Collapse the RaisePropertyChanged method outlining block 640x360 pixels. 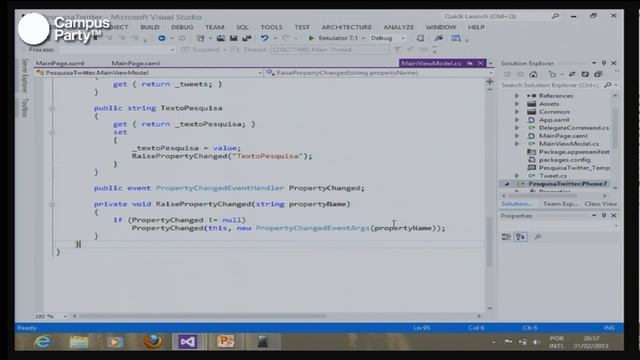tap(52, 204)
